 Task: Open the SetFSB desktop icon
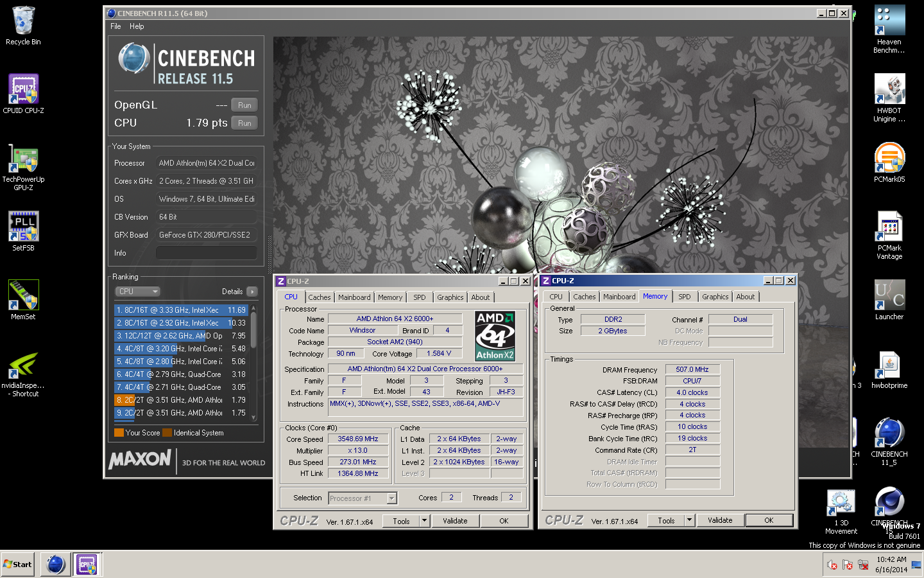(x=23, y=231)
